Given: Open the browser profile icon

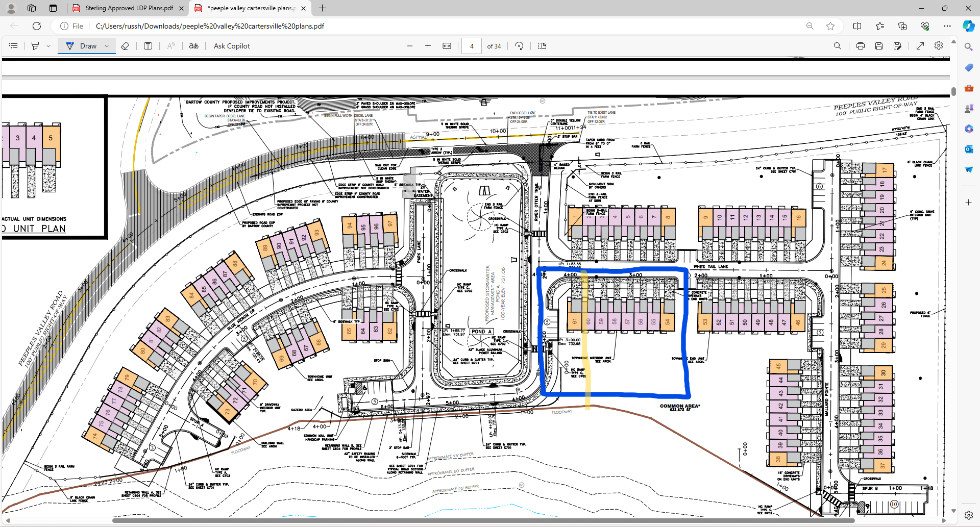Looking at the screenshot, I should point(11,8).
